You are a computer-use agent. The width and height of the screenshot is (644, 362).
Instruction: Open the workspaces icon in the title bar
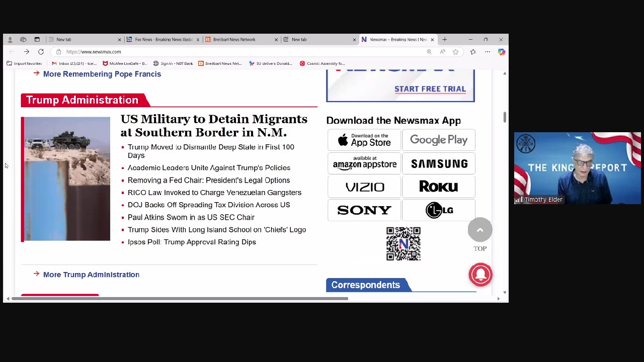(x=23, y=39)
